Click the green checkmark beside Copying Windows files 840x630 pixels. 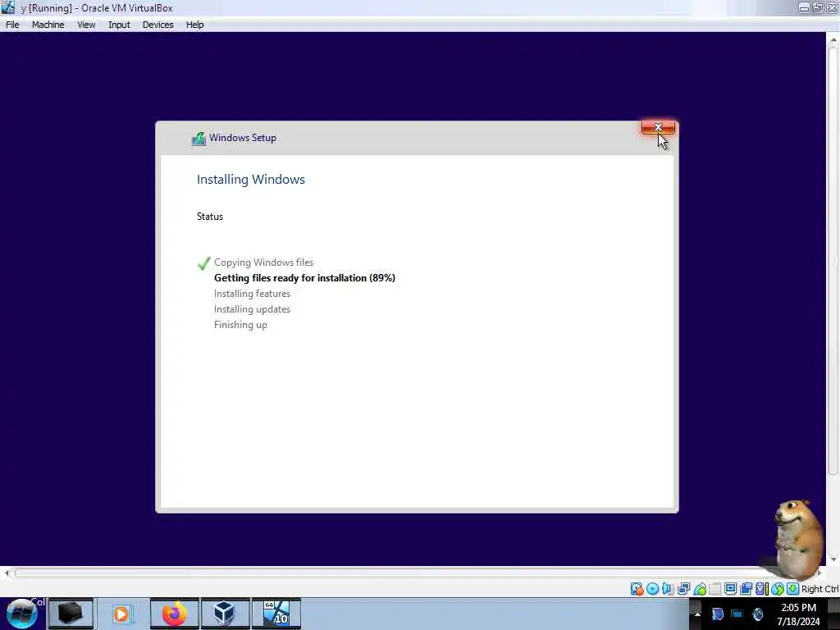point(203,263)
